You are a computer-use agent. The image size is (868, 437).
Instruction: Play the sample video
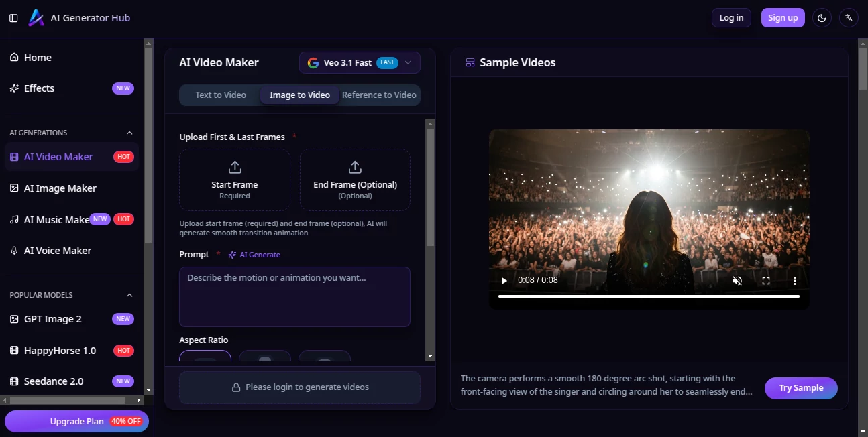click(x=504, y=280)
